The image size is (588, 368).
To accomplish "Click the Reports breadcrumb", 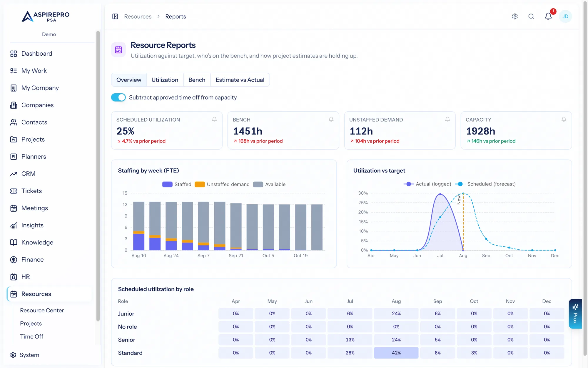I will pyautogui.click(x=176, y=16).
